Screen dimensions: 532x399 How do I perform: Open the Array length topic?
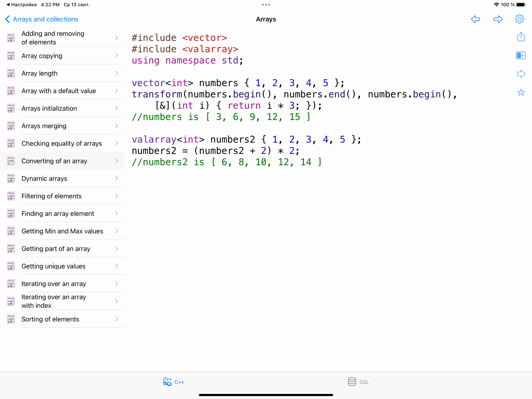62,73
